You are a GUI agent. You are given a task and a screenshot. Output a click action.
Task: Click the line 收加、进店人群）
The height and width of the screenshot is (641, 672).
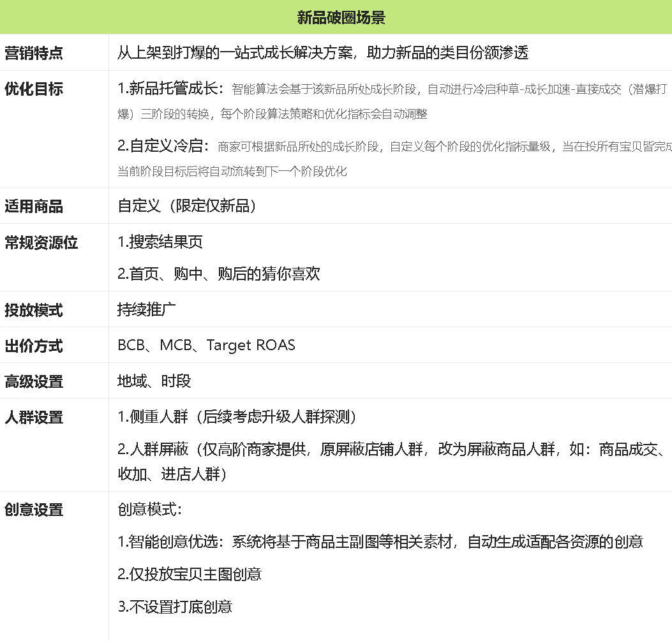172,474
